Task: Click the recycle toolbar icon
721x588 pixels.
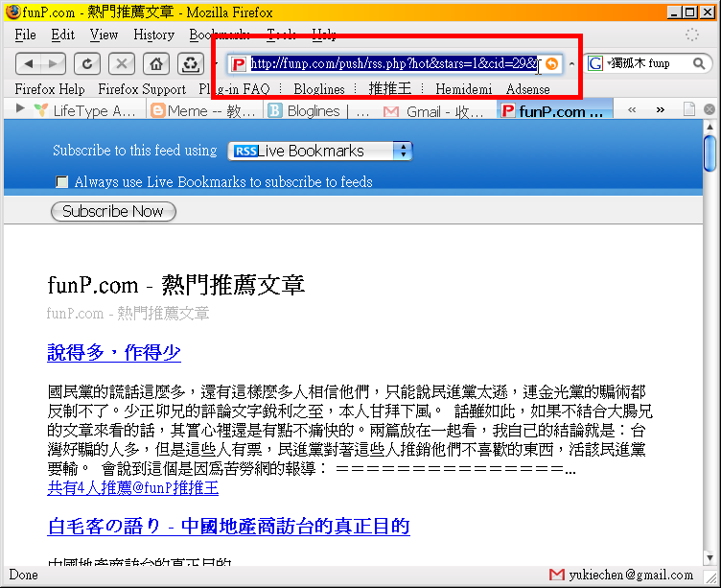Action: coord(191,63)
